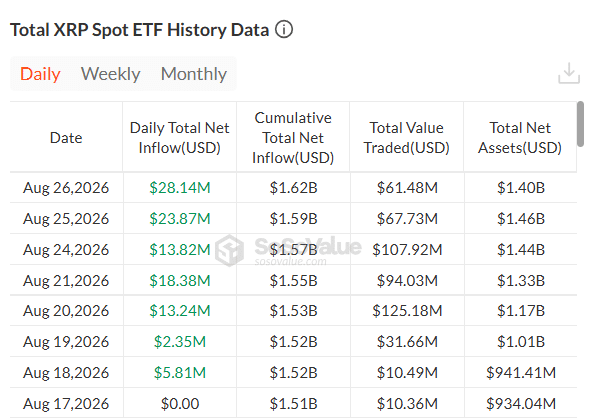Screen dimensions: 590x418
Task: Switch to the Monthly tab
Action: tap(194, 74)
